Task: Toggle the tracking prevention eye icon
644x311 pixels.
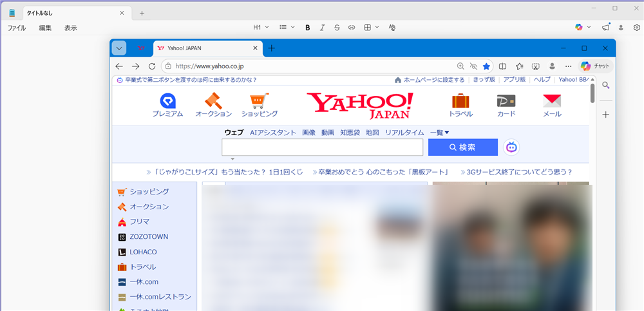Action: coord(473,66)
